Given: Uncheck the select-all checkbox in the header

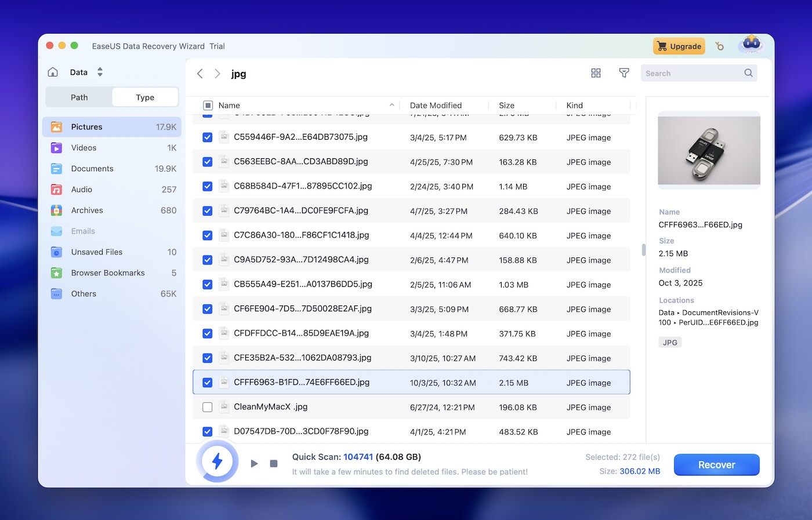Looking at the screenshot, I should point(208,105).
